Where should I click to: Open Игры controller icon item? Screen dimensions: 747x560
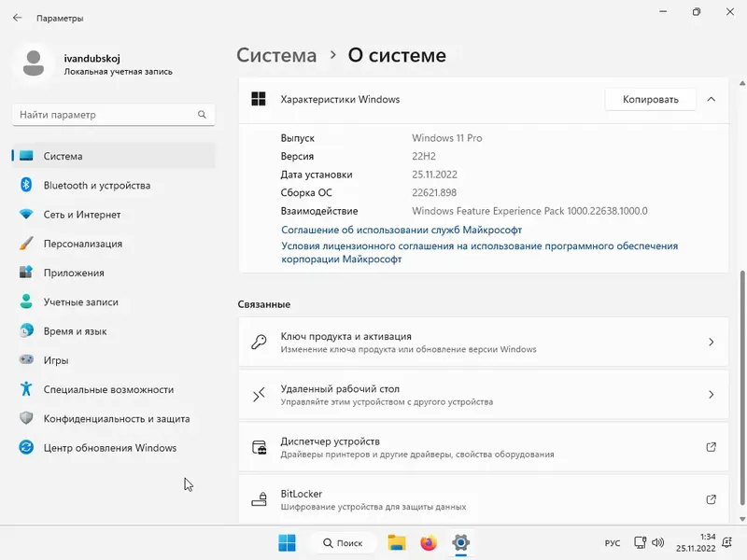[56, 360]
